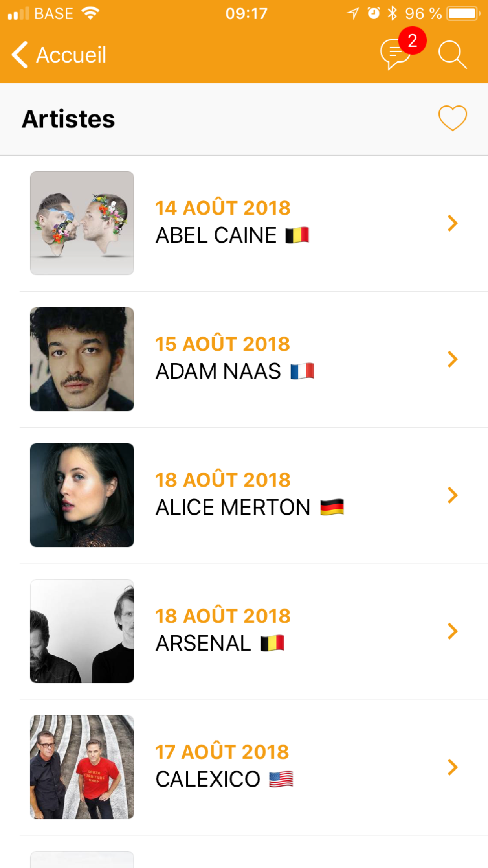The width and height of the screenshot is (488, 868).
Task: Tap the Abel Caine artist photo
Action: coord(82,223)
